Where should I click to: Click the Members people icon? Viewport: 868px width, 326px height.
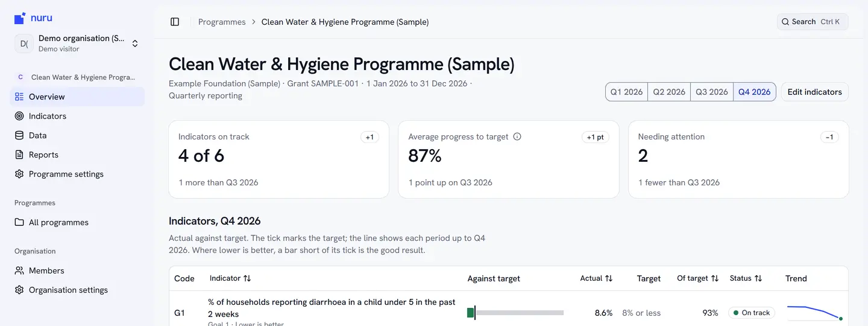19,270
